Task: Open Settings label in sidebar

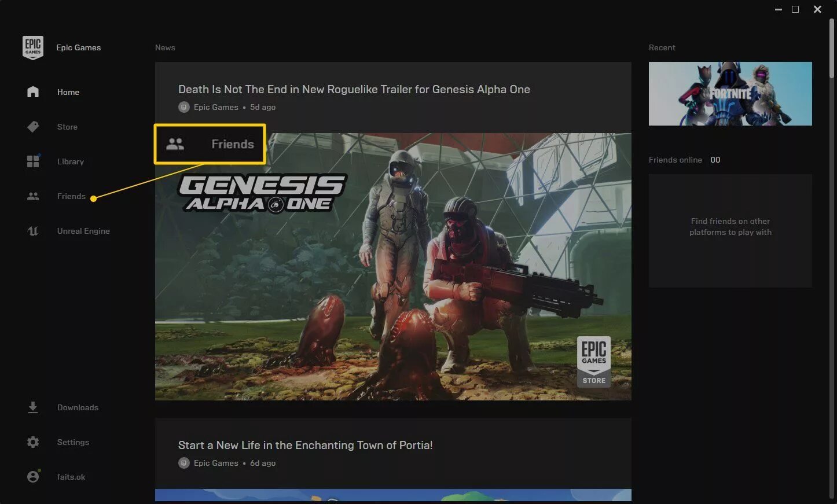Action: pos(73,442)
